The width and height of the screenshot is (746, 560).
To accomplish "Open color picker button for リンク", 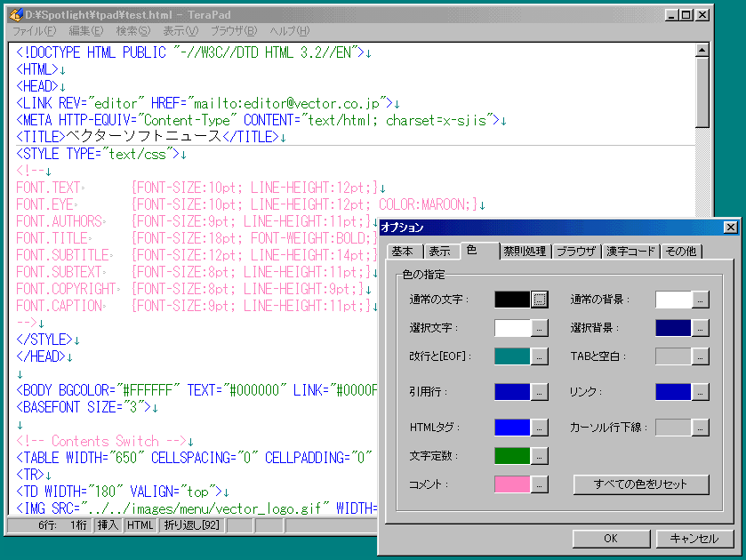I will coord(700,392).
